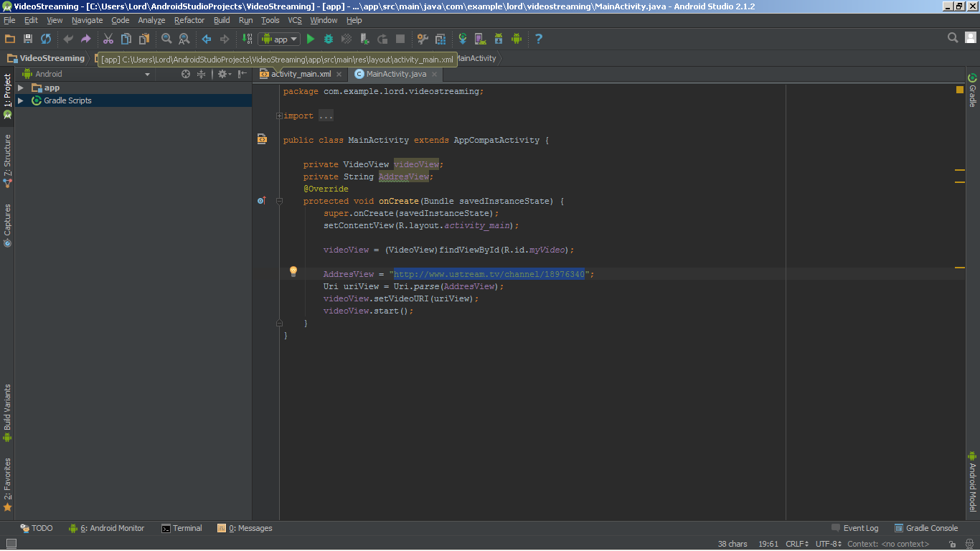
Task: Click the Synchronize refresh icon
Action: tap(46, 39)
